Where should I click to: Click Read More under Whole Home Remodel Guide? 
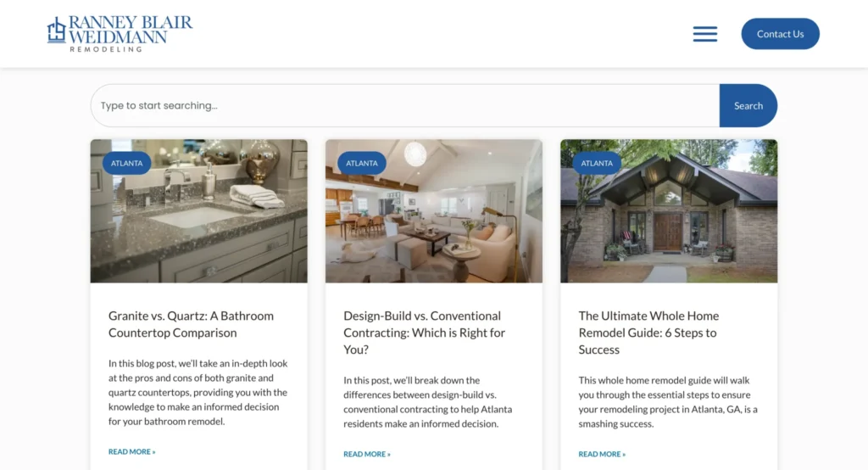(x=602, y=455)
